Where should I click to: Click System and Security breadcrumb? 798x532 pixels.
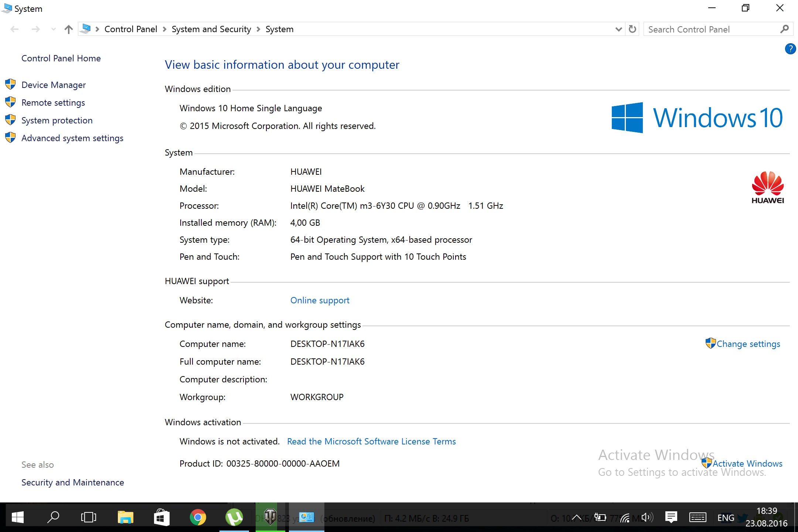pos(211,29)
